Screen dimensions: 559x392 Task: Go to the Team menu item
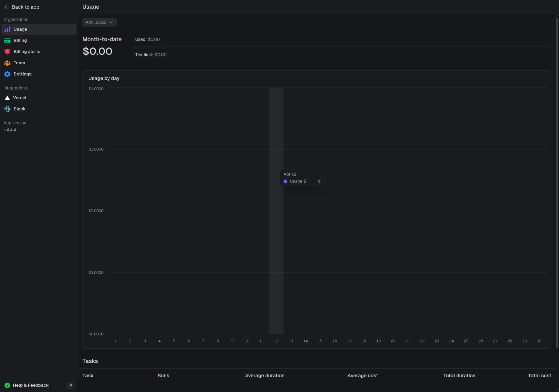[19, 63]
